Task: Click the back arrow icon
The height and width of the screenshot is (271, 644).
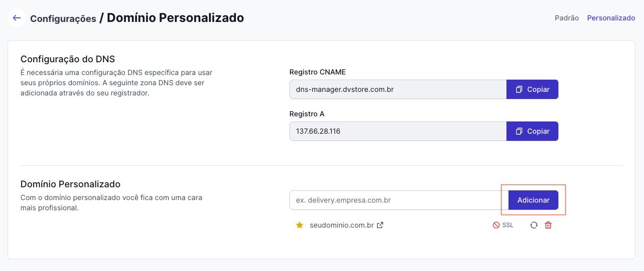Action: point(17,18)
